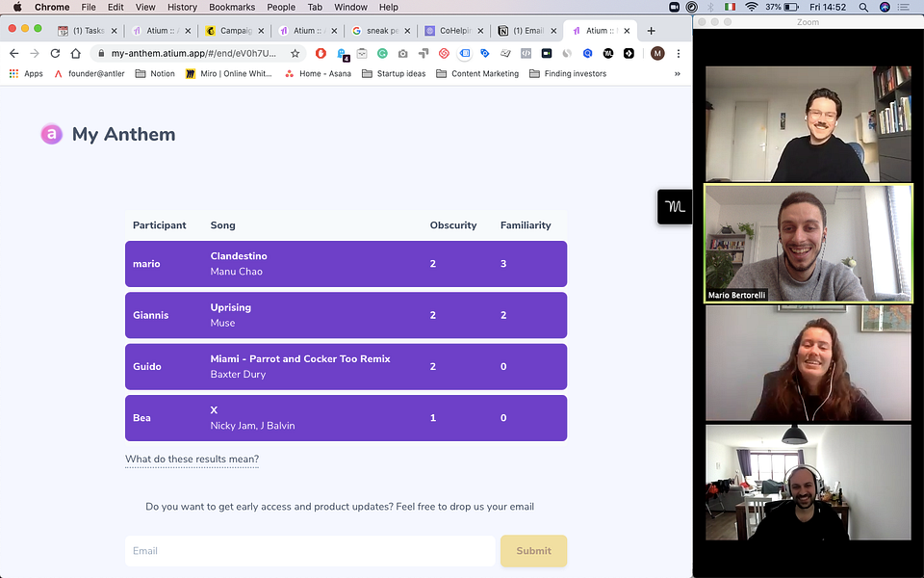Open the History menu
Image resolution: width=924 pixels, height=578 pixels.
182,7
